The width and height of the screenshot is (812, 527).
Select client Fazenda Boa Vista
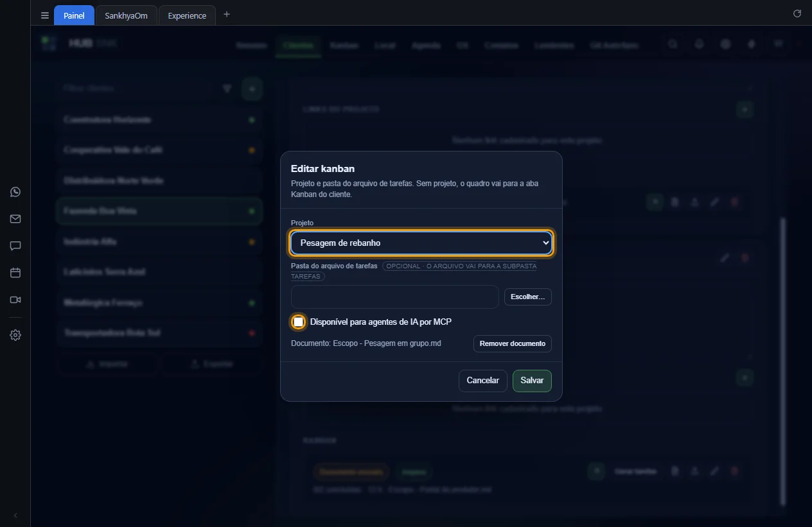point(159,211)
